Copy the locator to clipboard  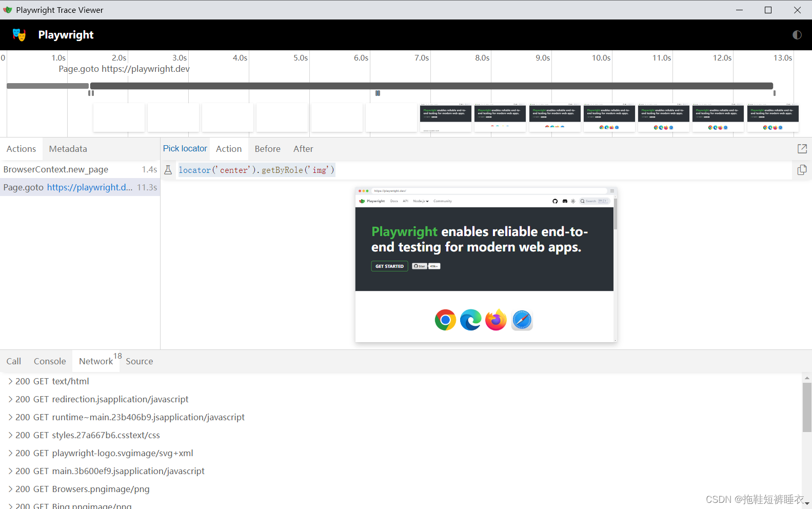point(802,170)
